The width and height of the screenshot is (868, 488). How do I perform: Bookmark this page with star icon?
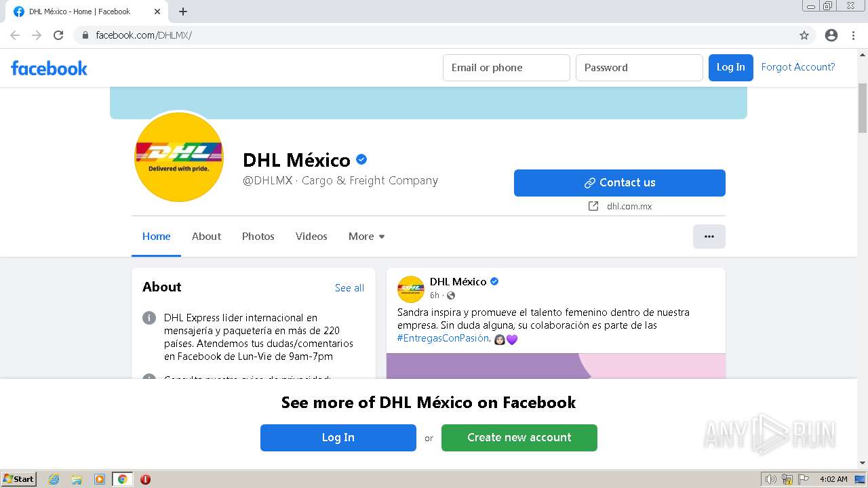click(804, 35)
